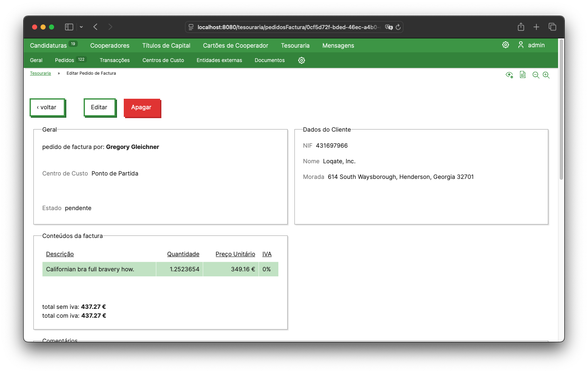Open the spreadsheet export document icon
The image size is (588, 373).
523,75
